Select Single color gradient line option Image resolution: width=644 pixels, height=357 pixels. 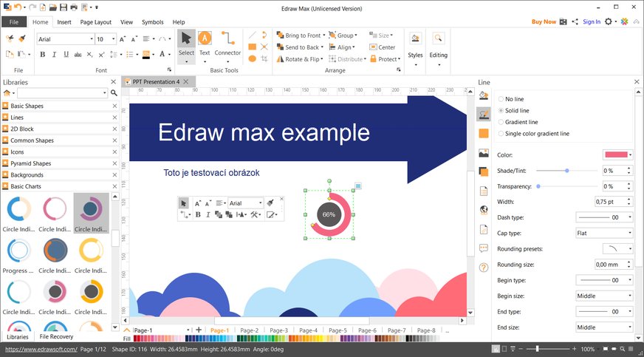501,134
